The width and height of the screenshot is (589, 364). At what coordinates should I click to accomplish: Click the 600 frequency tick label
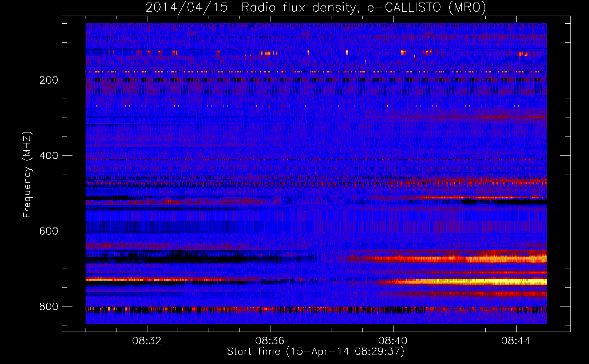(49, 231)
